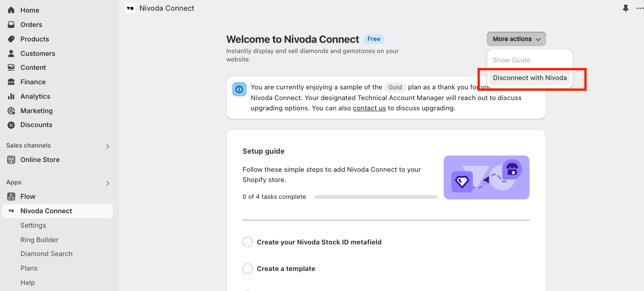Click the Flow app icon
The width and height of the screenshot is (644, 291).
click(x=11, y=196)
